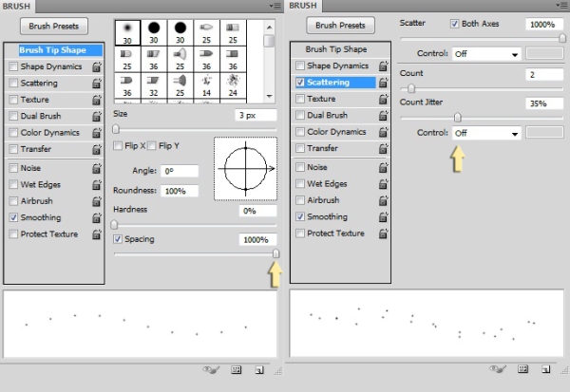The image size is (570, 392).
Task: Uncheck the Both Axes checkbox
Action: pyautogui.click(x=454, y=23)
